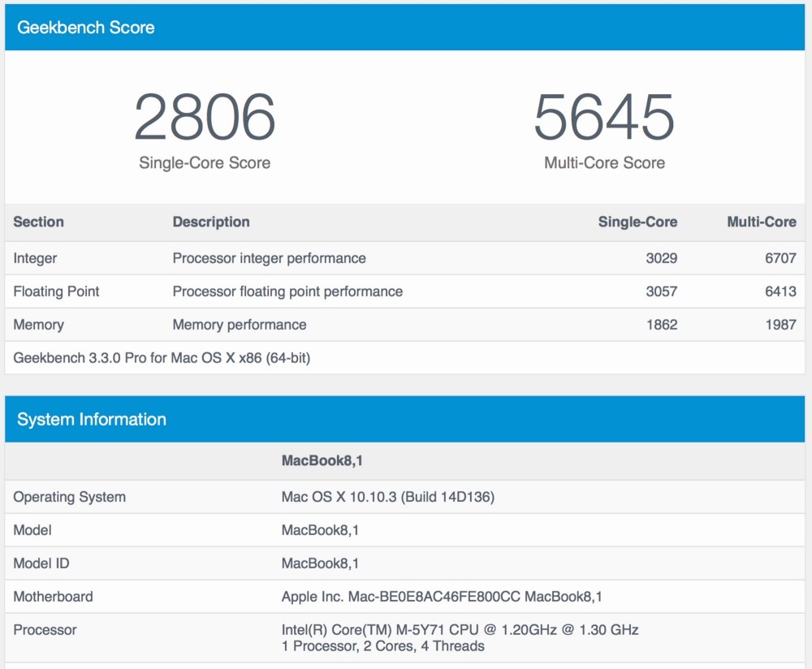Select the Operating System label

tap(69, 497)
